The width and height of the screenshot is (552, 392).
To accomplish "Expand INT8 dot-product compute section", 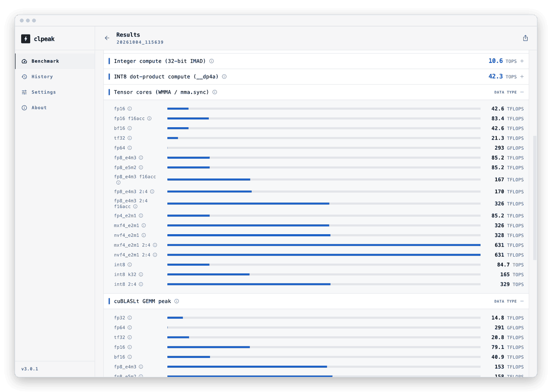I will pyautogui.click(x=522, y=77).
